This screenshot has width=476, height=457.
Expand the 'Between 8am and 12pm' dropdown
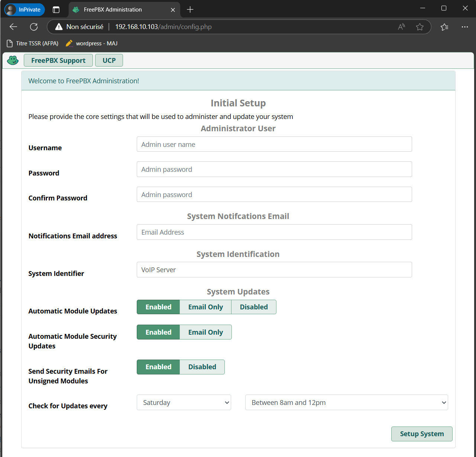346,403
